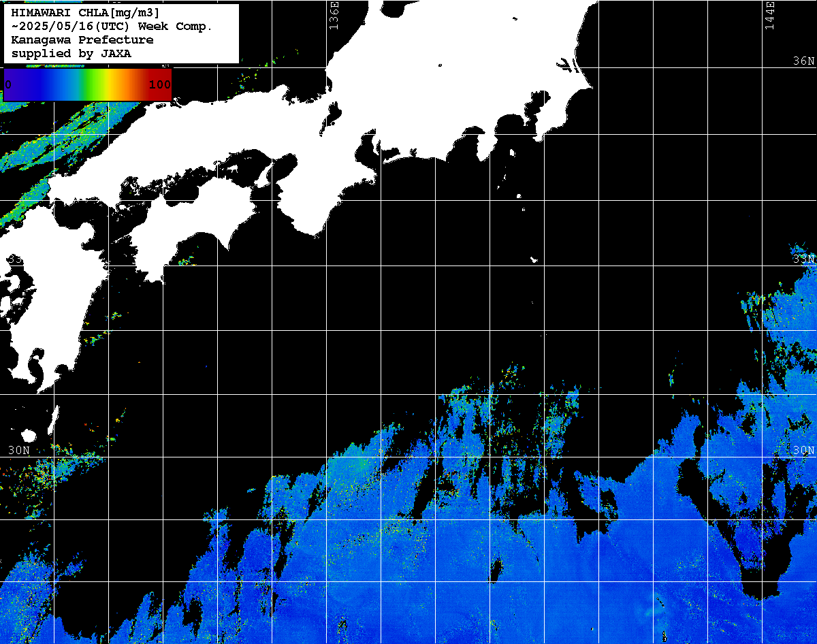The width and height of the screenshot is (817, 644).
Task: Click the '144E' longitude label
Action: (769, 15)
